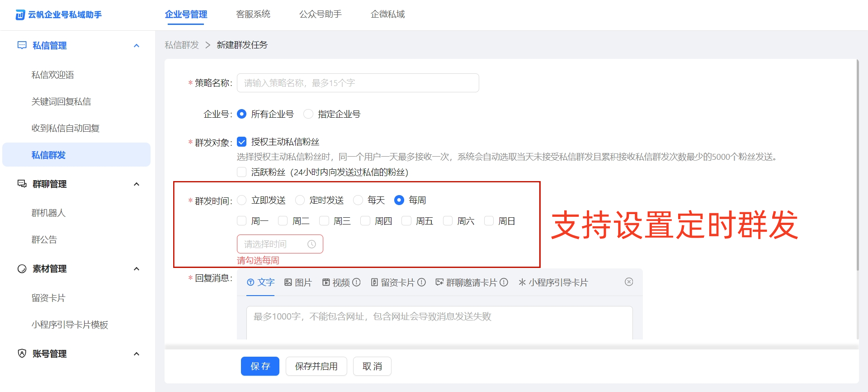Collapse the 账号管理 section chevron
Image resolution: width=868 pixels, height=392 pixels.
point(137,354)
